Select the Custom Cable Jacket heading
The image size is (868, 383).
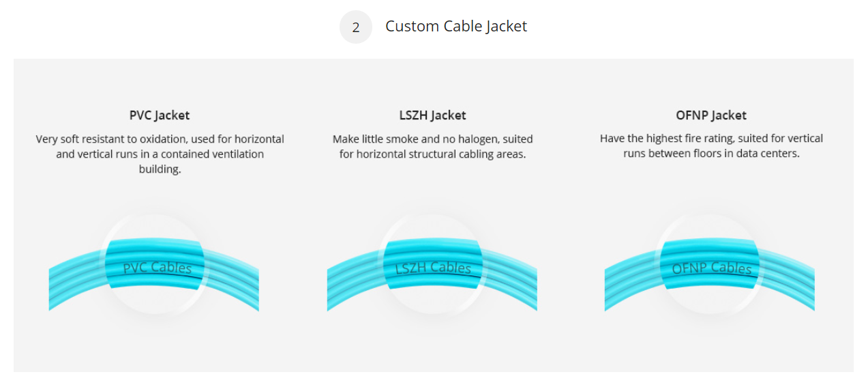(x=456, y=27)
